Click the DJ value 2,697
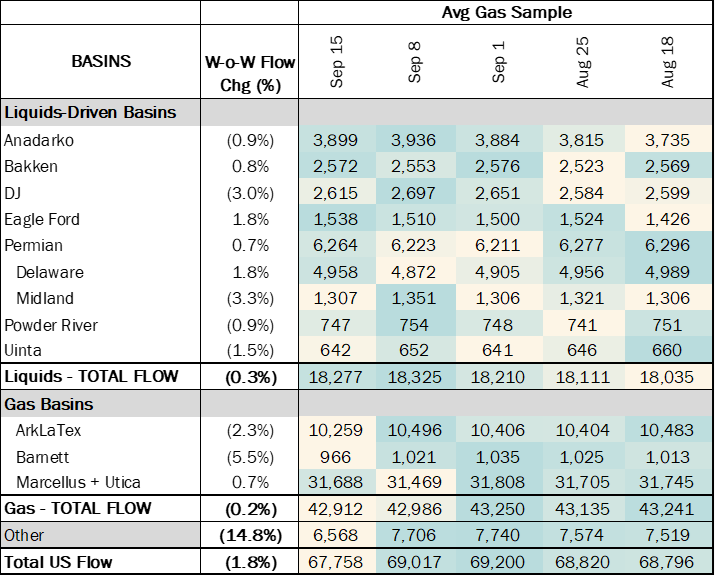This screenshot has height=576, width=715. (x=414, y=193)
